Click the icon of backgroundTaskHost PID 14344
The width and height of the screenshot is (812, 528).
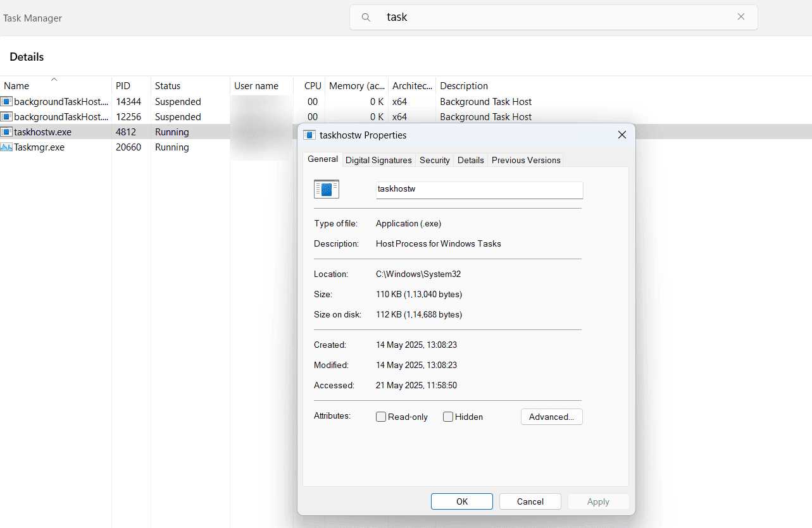[6, 102]
